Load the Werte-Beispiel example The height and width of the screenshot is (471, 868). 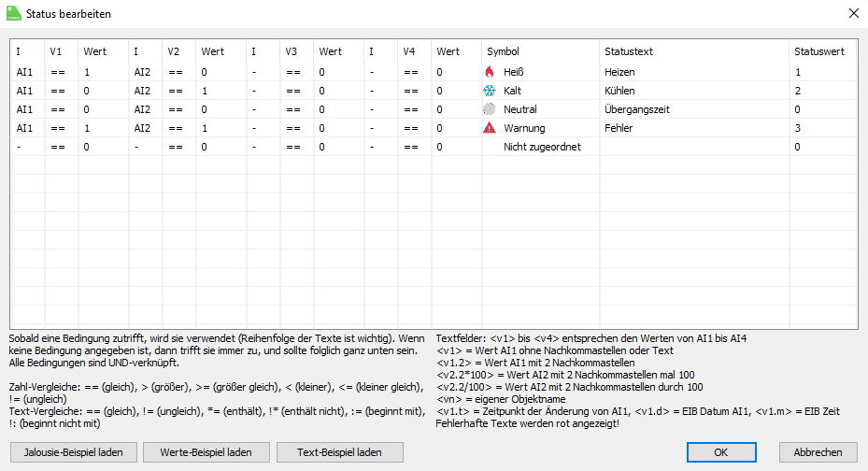206,452
